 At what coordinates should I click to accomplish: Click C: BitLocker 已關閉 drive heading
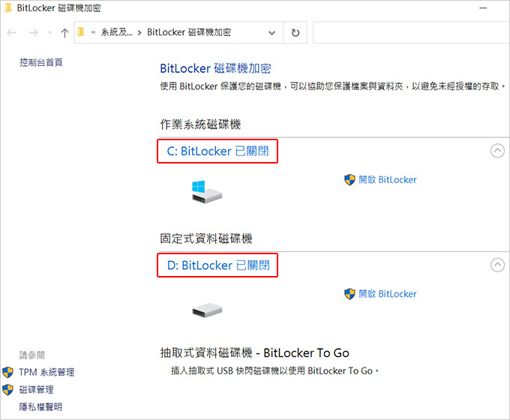(217, 151)
